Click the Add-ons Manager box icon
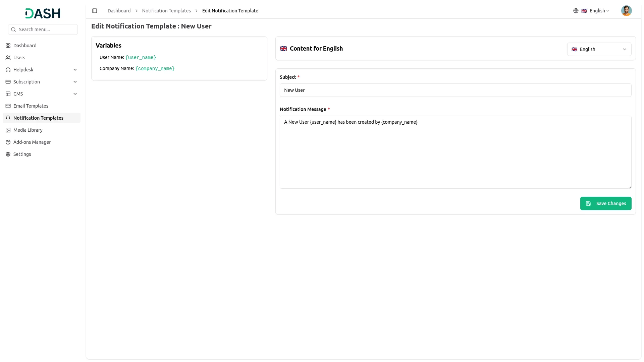This screenshot has height=362, width=644. point(8,142)
